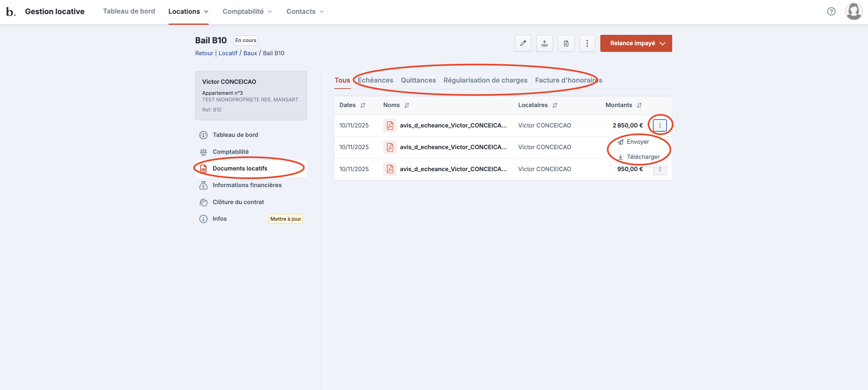
Task: Click the pencil edit icon button
Action: point(523,43)
